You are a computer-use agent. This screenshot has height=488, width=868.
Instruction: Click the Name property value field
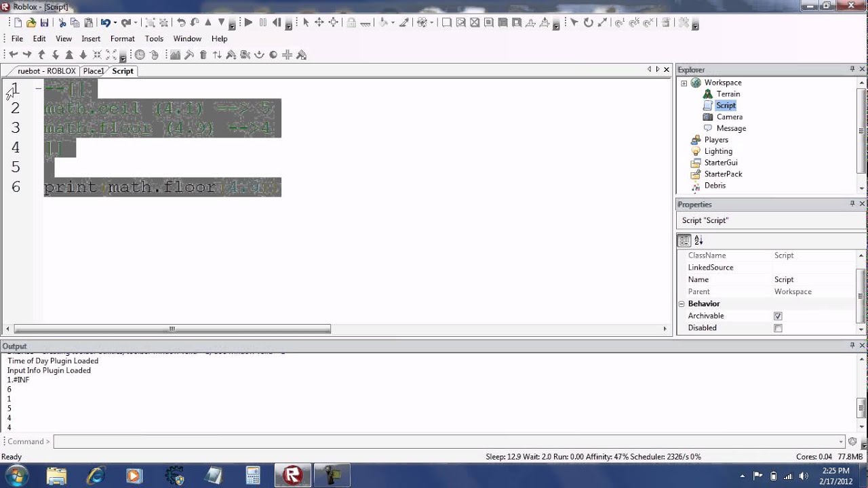pyautogui.click(x=814, y=280)
